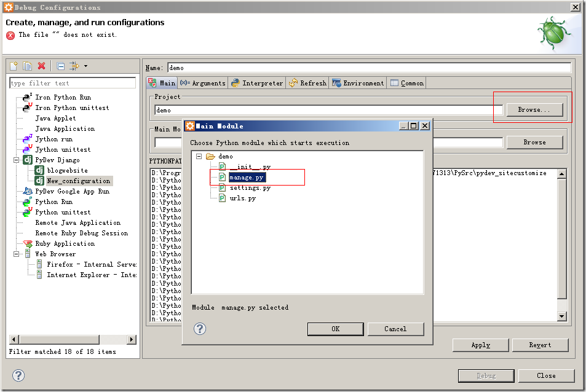Click the help icon in Main Module dialog
The height and width of the screenshot is (392, 586).
point(200,329)
